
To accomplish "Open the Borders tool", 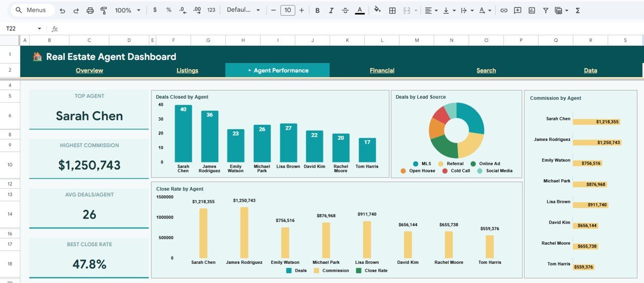I will coord(392,11).
